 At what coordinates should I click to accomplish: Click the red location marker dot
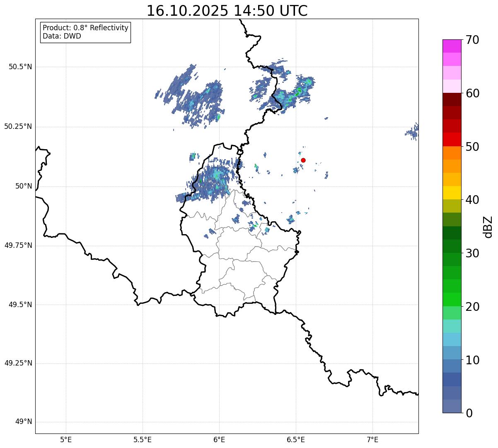coord(303,160)
